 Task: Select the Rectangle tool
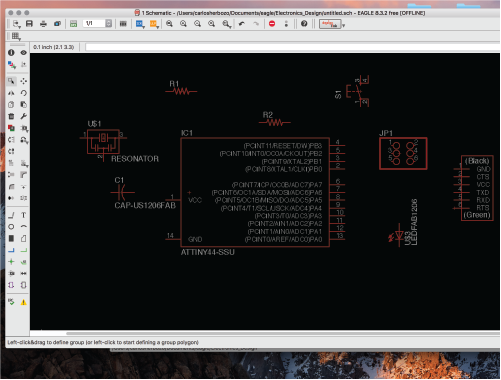11,238
